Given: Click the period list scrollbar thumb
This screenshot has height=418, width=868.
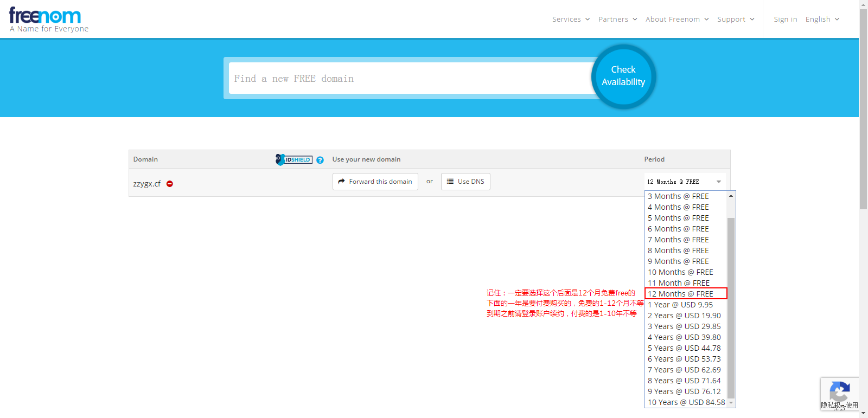Looking at the screenshot, I should coord(731,308).
